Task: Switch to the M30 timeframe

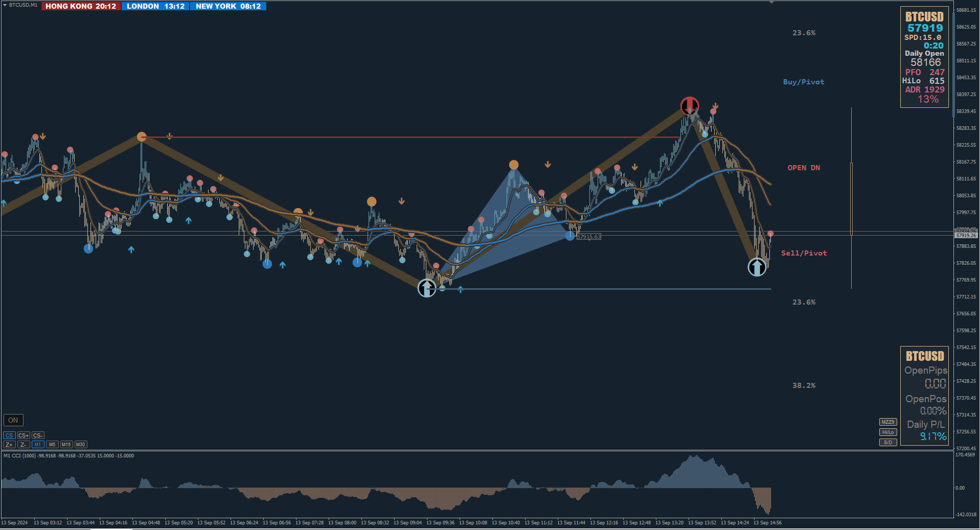Action: click(x=81, y=445)
